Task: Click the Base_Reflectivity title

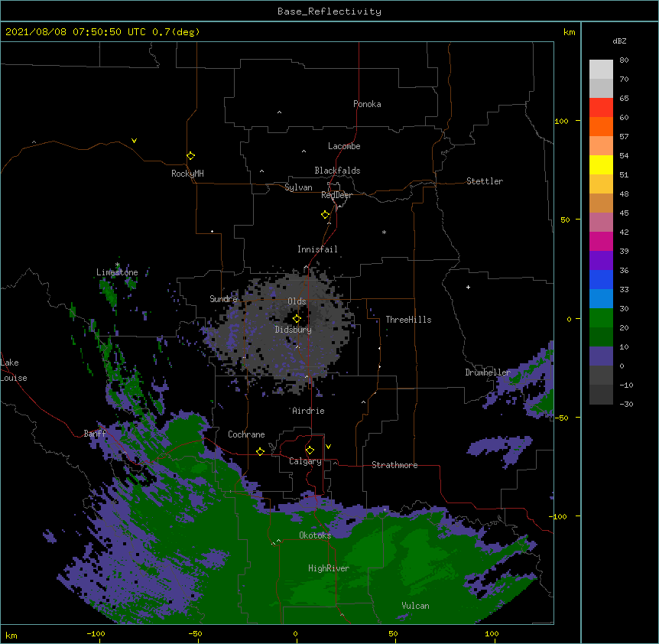Action: [x=329, y=11]
